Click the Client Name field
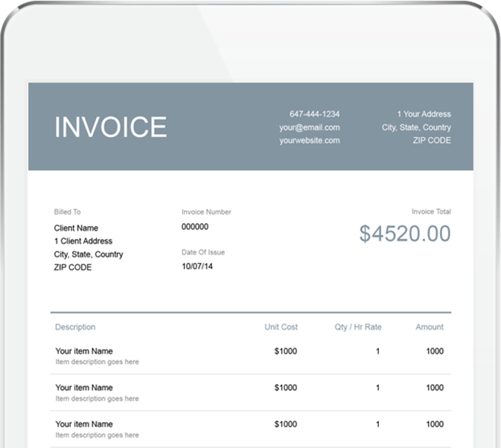 coord(76,228)
